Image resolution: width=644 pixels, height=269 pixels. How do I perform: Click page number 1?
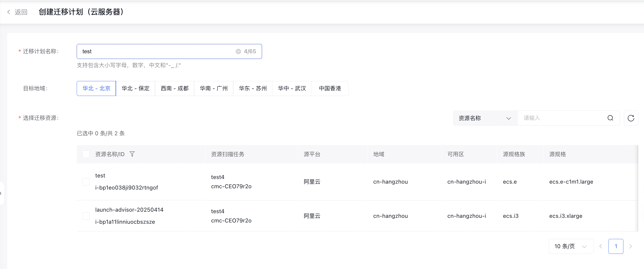pyautogui.click(x=616, y=246)
